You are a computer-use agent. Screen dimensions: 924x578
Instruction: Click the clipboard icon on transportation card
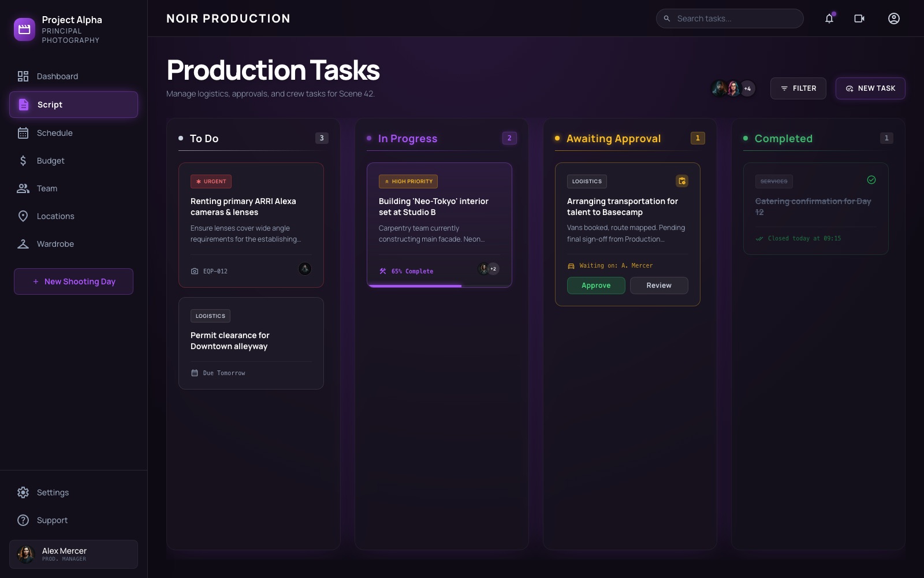(682, 181)
